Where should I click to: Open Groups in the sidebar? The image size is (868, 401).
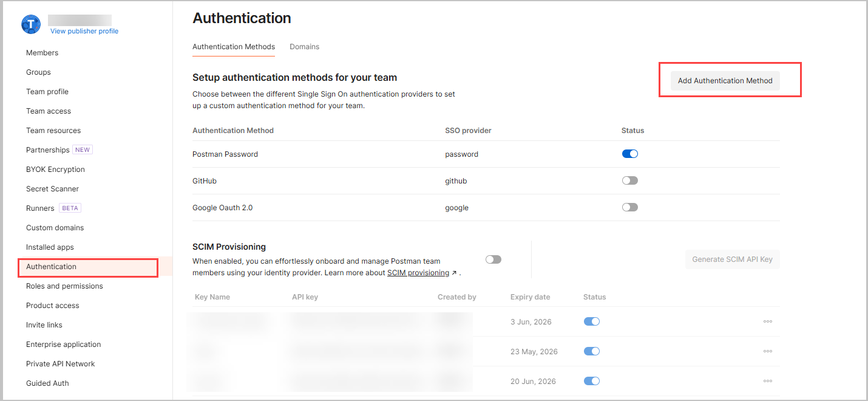coord(38,72)
